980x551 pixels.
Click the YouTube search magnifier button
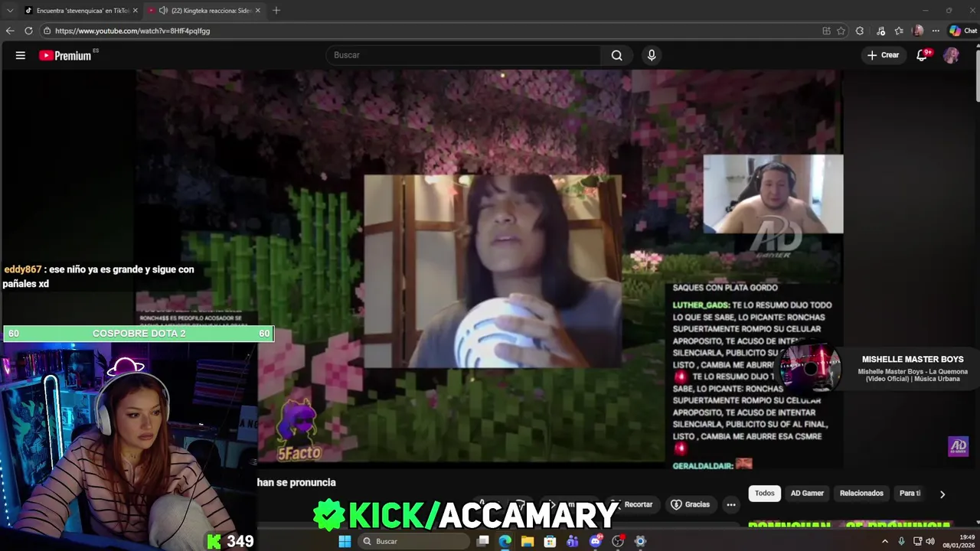click(x=616, y=55)
